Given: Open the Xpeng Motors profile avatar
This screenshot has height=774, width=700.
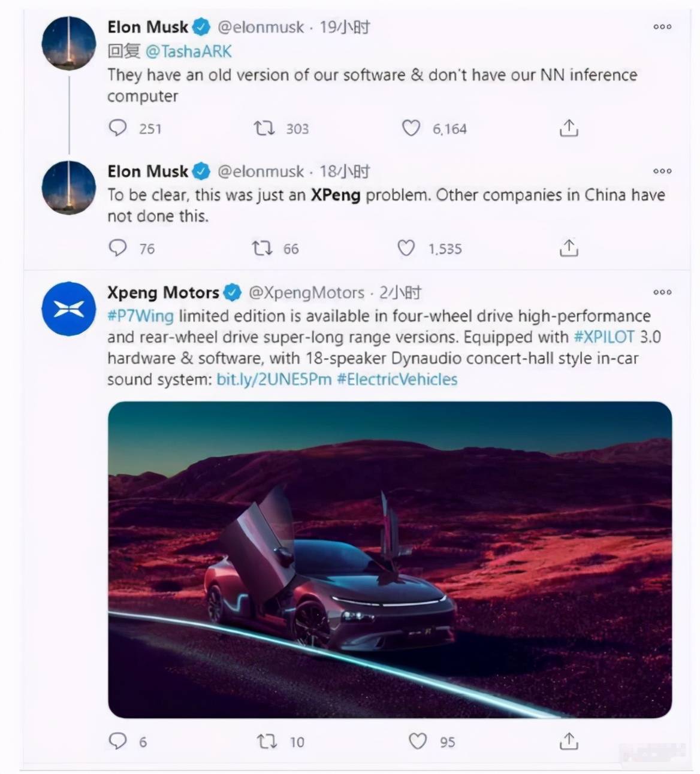Looking at the screenshot, I should pos(68,309).
